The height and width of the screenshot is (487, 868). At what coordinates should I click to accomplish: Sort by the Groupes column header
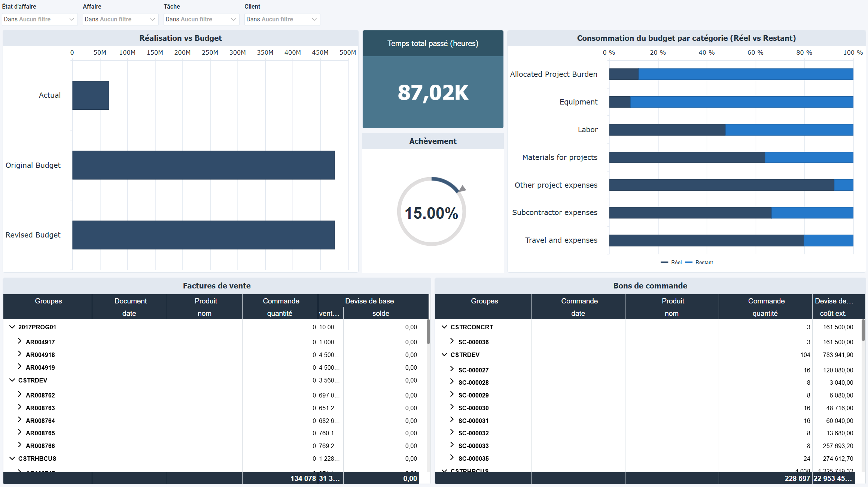(x=48, y=301)
